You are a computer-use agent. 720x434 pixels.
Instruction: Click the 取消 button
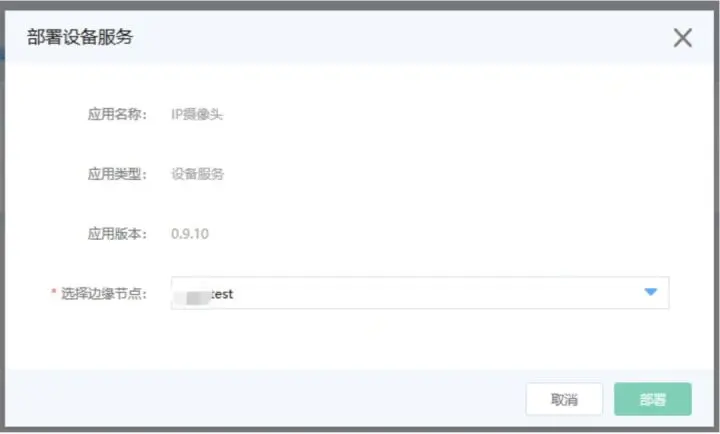pyautogui.click(x=564, y=399)
